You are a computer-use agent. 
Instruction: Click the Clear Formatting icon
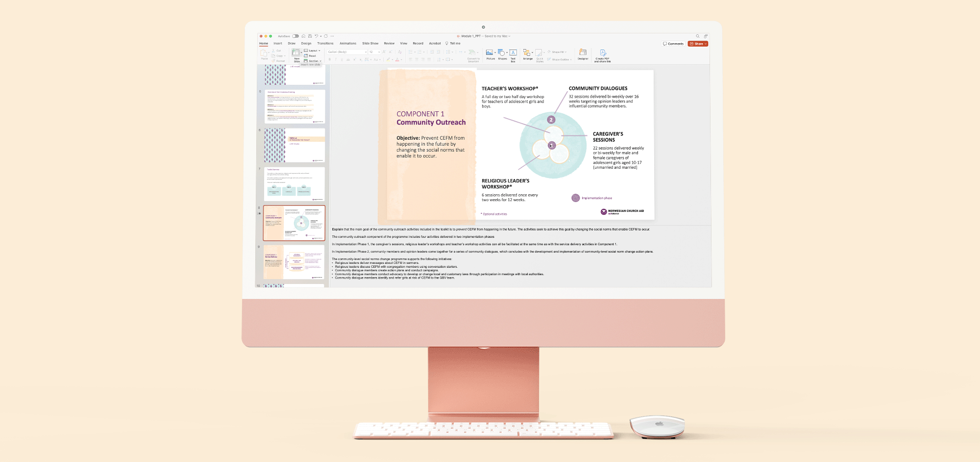400,51
